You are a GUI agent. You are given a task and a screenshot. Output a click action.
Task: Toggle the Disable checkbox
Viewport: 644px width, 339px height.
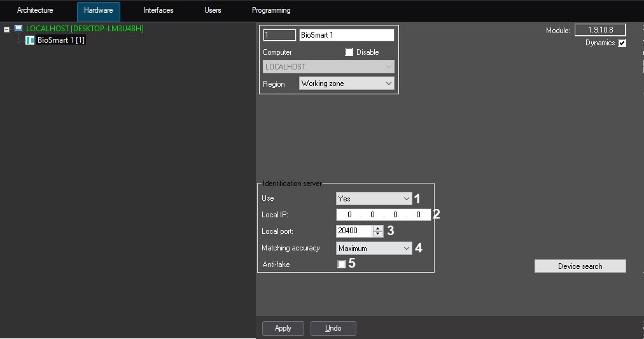pyautogui.click(x=349, y=52)
